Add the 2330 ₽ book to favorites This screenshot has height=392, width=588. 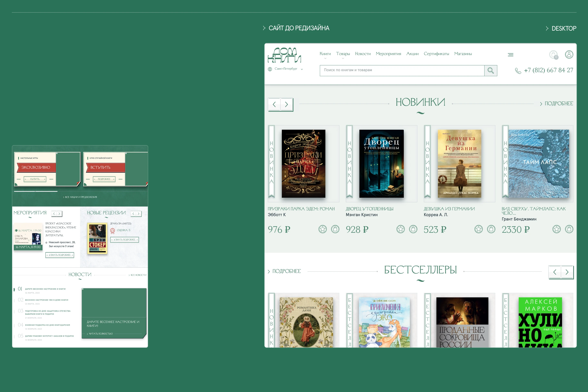coord(557,229)
